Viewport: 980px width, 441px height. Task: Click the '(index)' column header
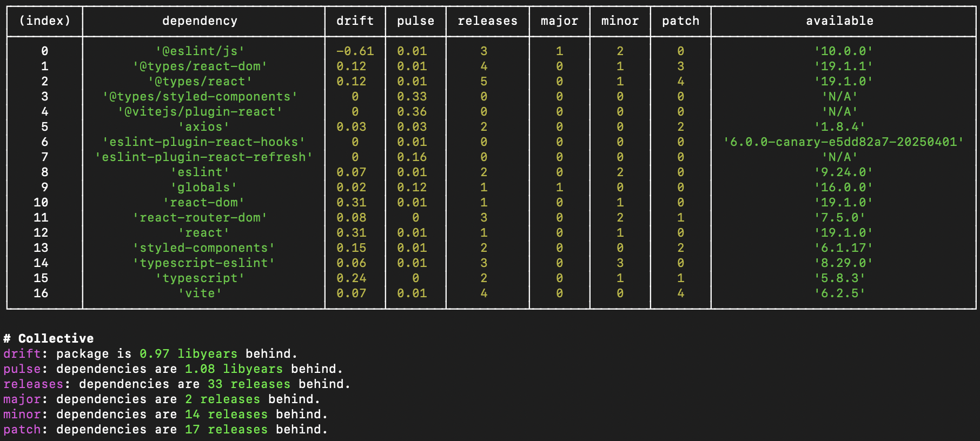click(45, 21)
